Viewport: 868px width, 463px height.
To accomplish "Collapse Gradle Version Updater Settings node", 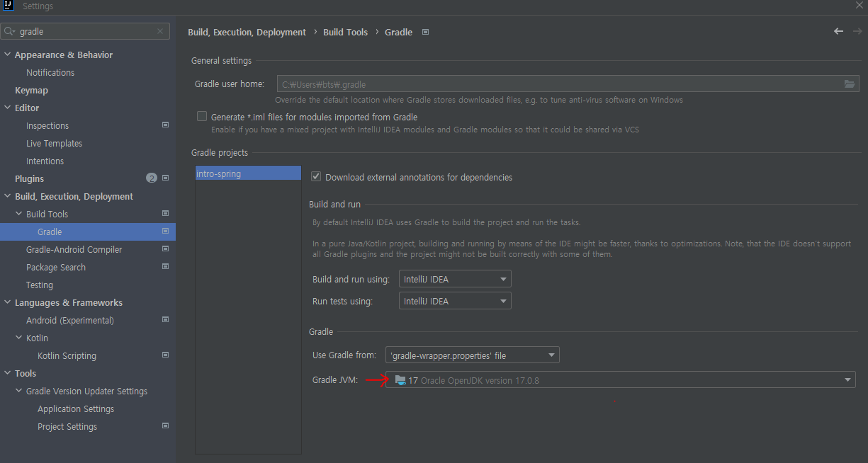I will (x=19, y=391).
